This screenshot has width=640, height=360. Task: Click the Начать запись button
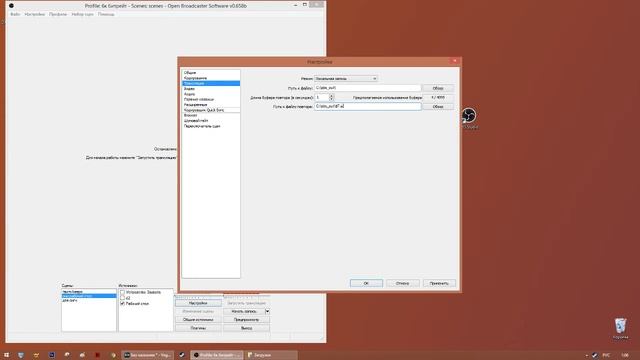pos(244,311)
